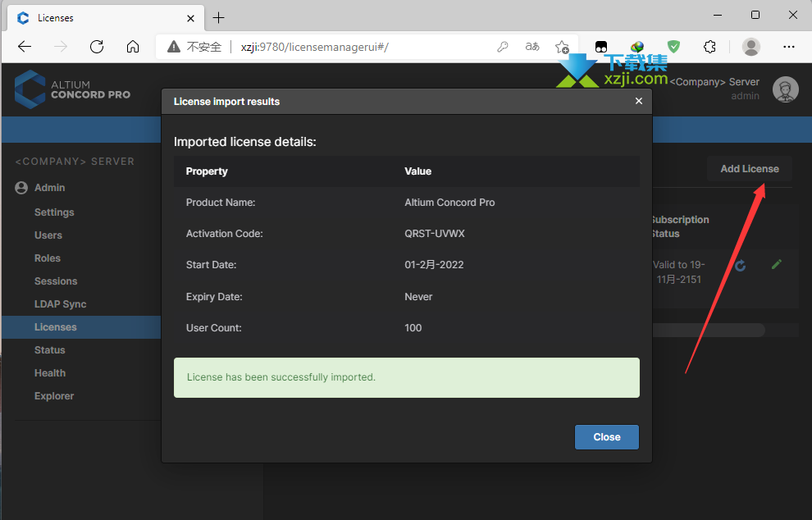Open the saved passwords key icon
The width and height of the screenshot is (812, 520).
502,47
